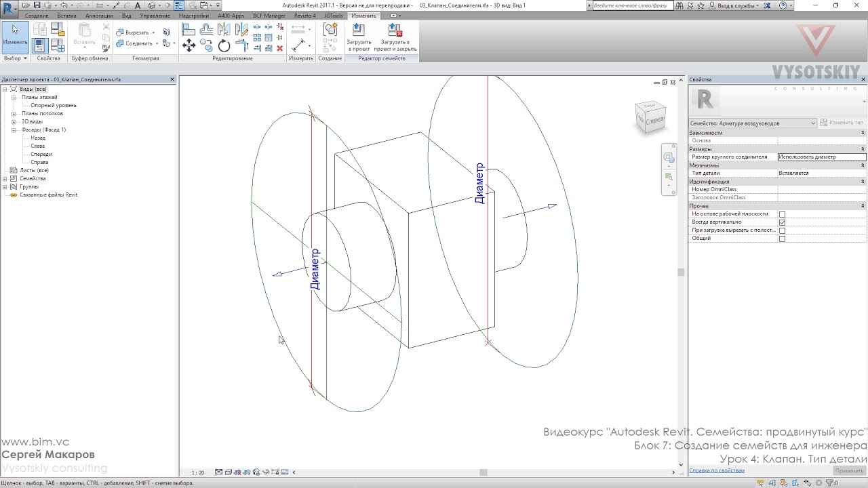Click the Move tool icon in Редактирование panel

(189, 45)
